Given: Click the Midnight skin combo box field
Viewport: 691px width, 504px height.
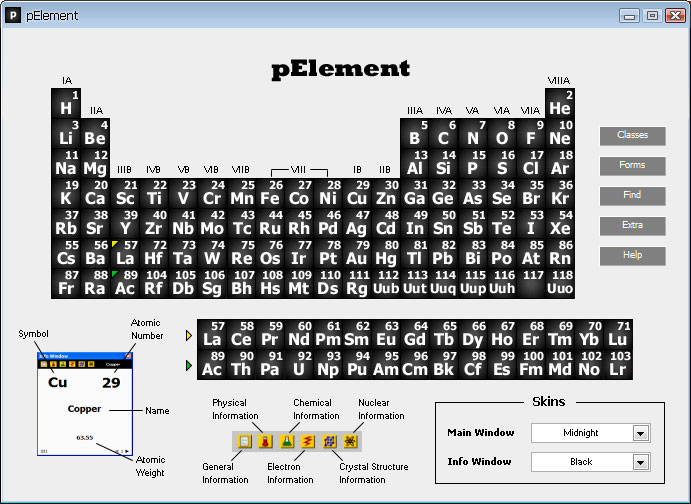Looking at the screenshot, I should (591, 433).
